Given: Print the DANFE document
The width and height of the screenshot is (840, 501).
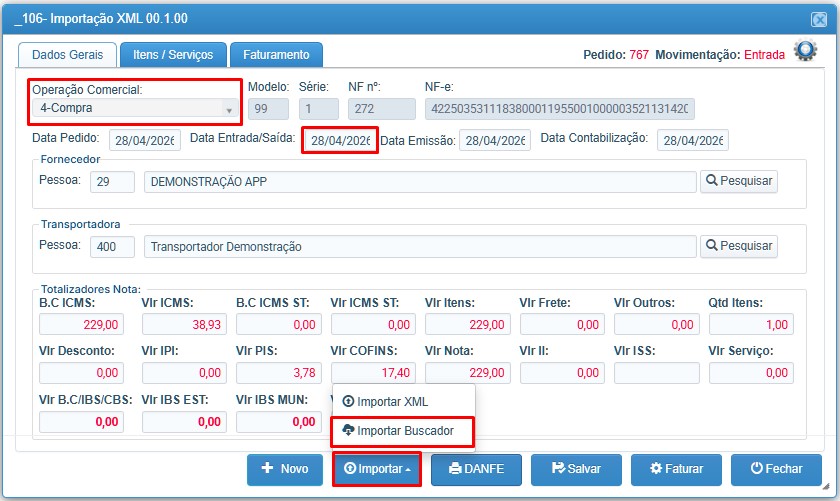Looking at the screenshot, I should click(x=476, y=469).
